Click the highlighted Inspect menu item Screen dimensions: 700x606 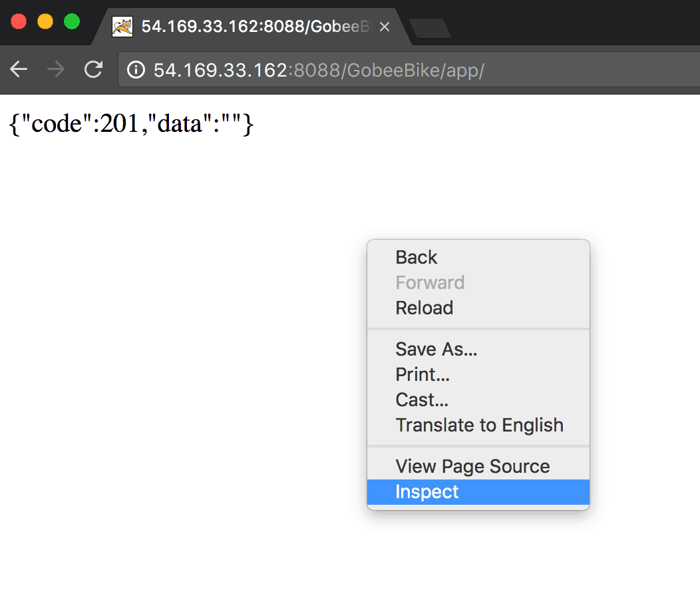coord(427,492)
